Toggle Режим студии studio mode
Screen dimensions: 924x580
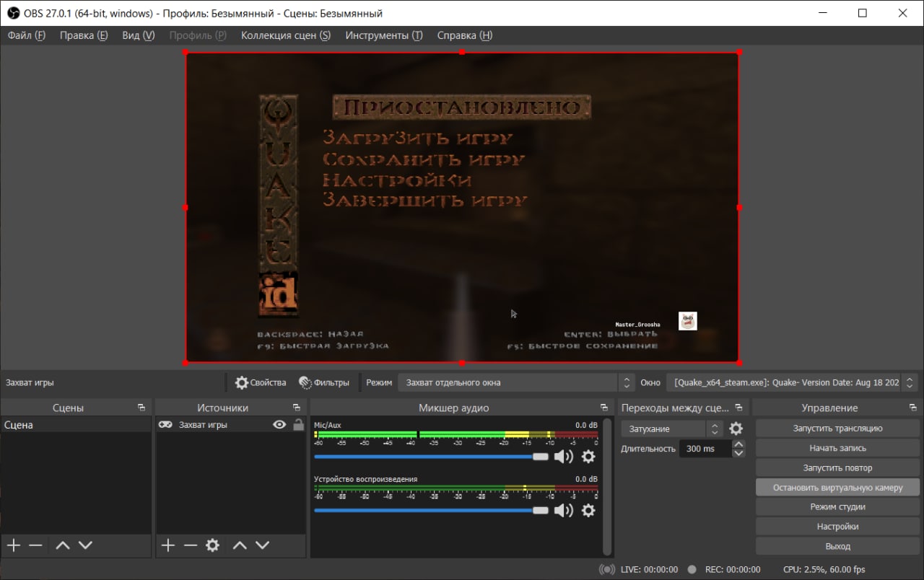[837, 506]
